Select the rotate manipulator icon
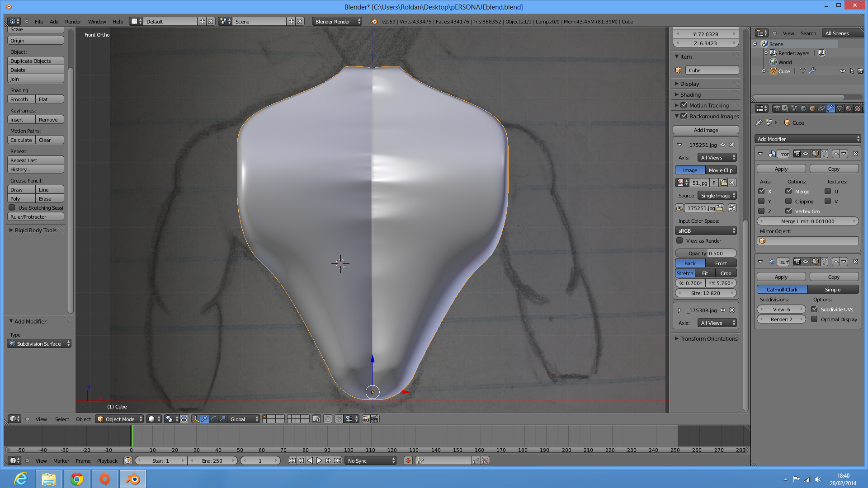The image size is (868, 488). coord(213,419)
